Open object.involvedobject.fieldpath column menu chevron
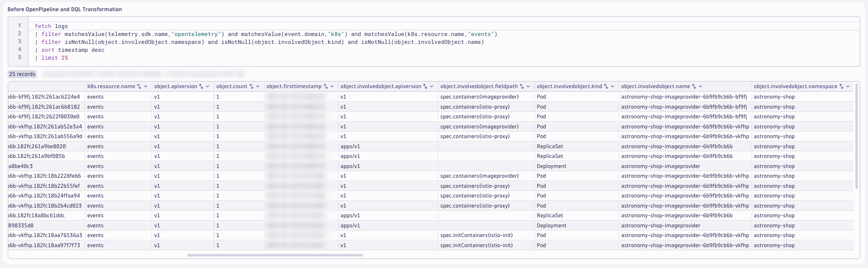Screen dimensions: 868x268 tap(528, 86)
